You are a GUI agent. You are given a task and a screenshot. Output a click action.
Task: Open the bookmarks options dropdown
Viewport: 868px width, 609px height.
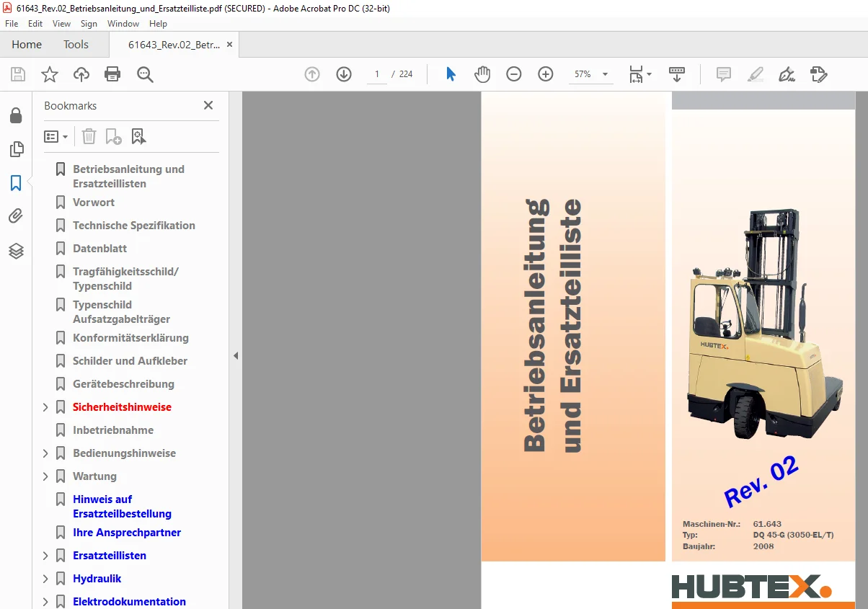pyautogui.click(x=56, y=136)
